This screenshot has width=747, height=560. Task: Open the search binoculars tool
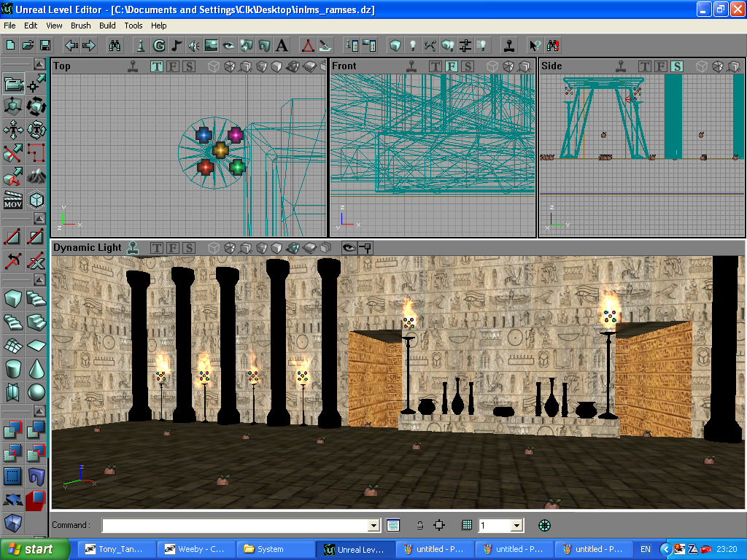coord(115,45)
